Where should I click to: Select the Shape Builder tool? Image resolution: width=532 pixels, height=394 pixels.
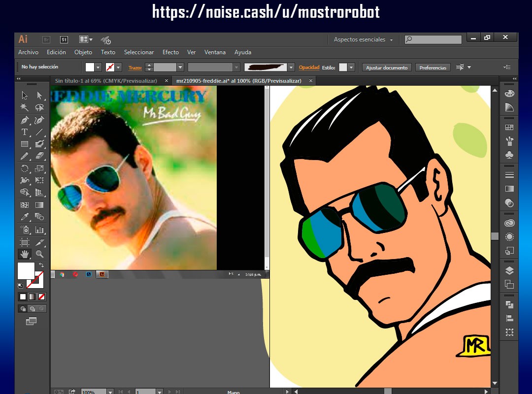tap(25, 193)
